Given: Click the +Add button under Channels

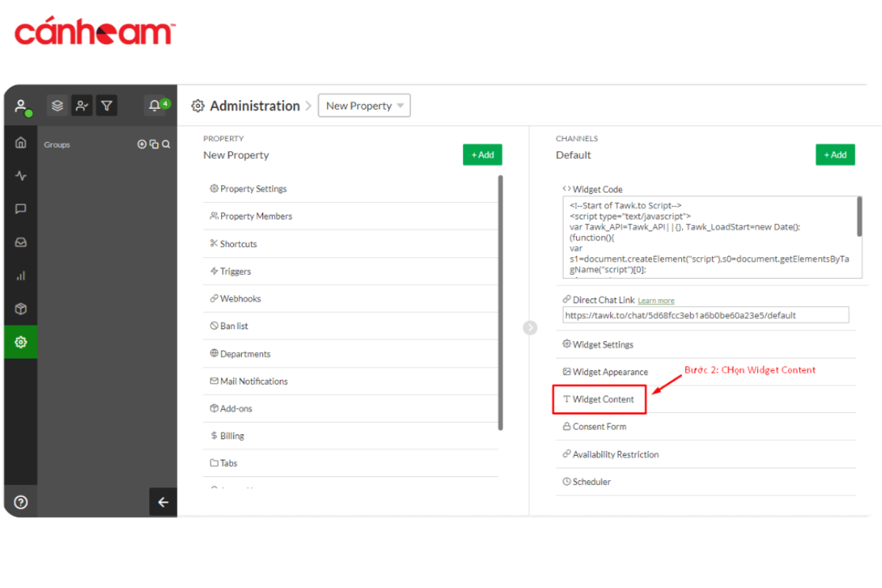Looking at the screenshot, I should [x=835, y=155].
